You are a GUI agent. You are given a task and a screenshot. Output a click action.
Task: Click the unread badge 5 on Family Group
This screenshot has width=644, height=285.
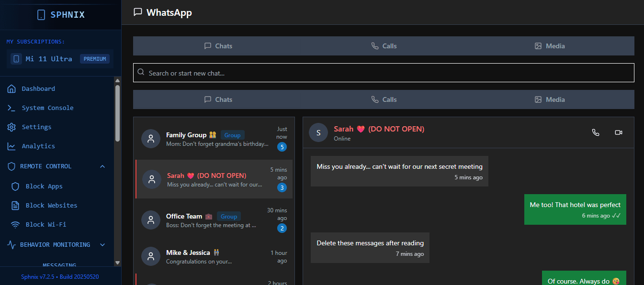tap(282, 147)
